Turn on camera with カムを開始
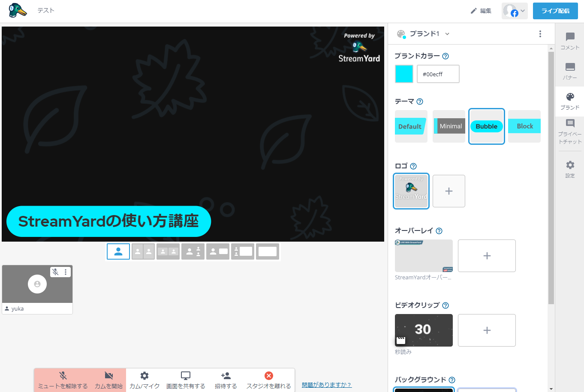The height and width of the screenshot is (392, 584). 108,380
